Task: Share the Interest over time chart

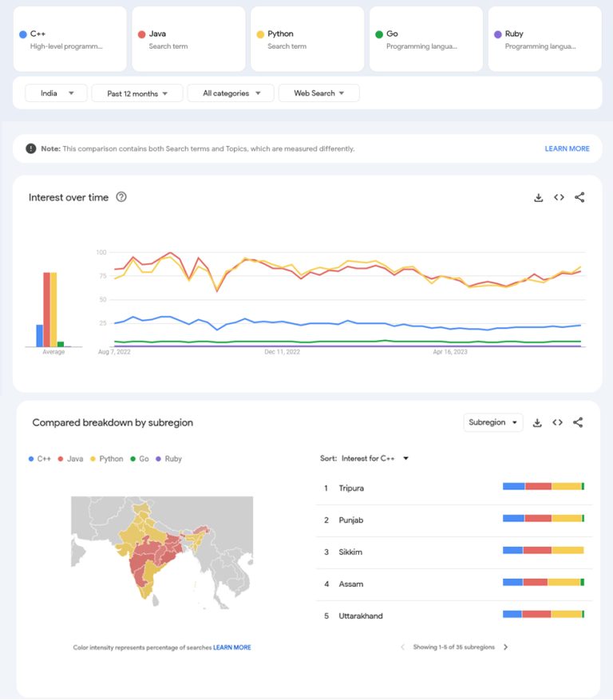Action: click(579, 198)
